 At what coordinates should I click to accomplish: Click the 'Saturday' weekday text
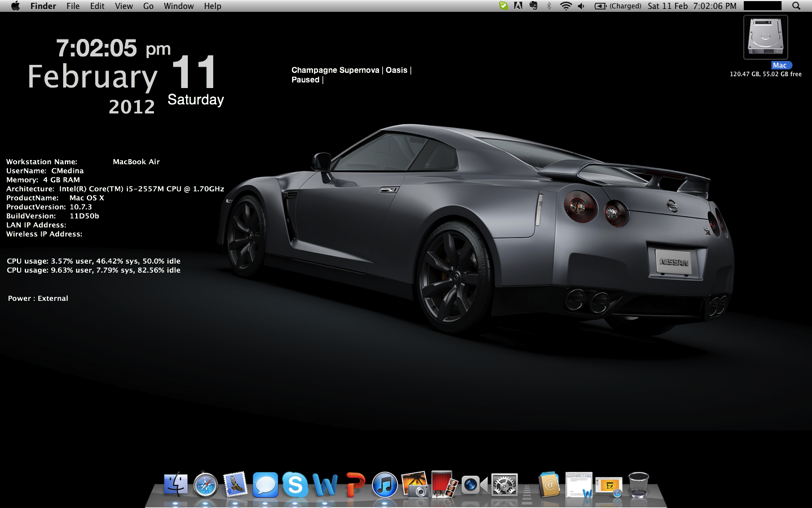196,100
